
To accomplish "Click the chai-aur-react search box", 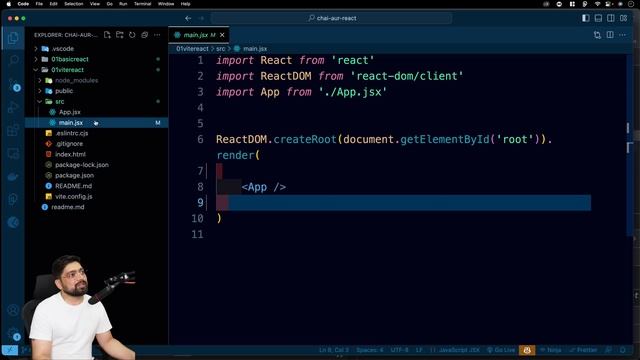I will 332,18.
